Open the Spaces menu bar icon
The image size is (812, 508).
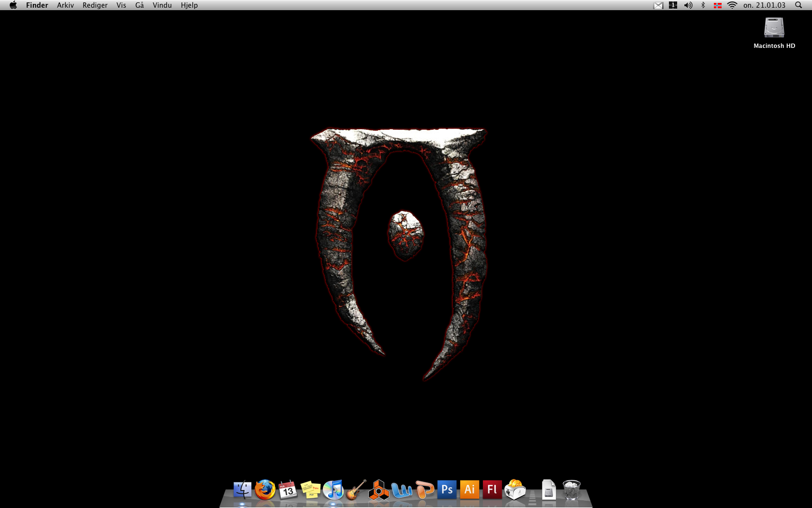click(673, 5)
